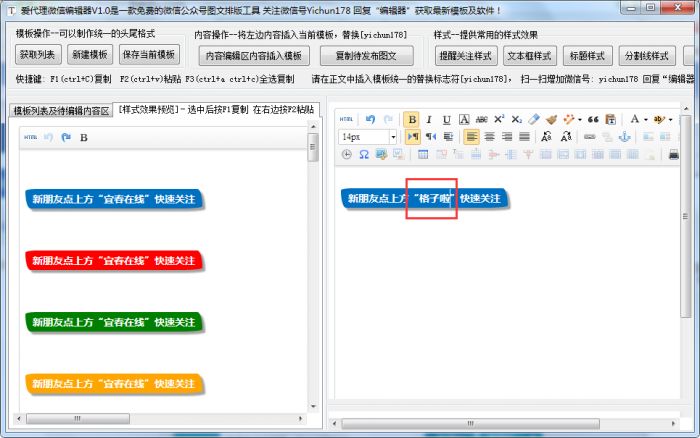Viewport: 700px width, 438px height.
Task: Insert anchor icon
Action: (625, 137)
